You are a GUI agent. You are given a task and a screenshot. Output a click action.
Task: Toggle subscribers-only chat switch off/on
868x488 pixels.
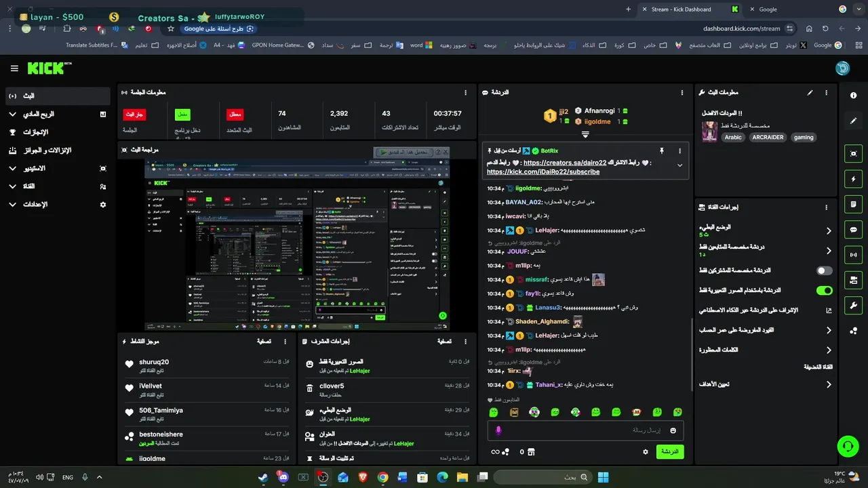[824, 270]
